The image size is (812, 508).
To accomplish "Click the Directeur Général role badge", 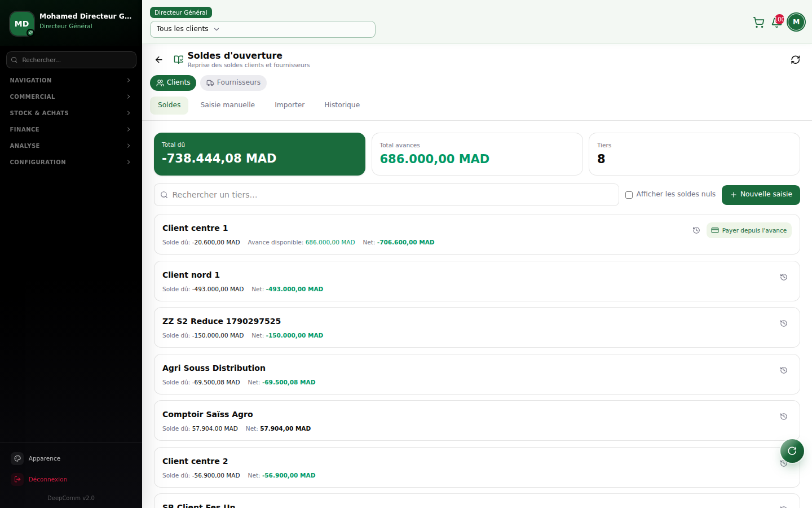I will click(181, 12).
